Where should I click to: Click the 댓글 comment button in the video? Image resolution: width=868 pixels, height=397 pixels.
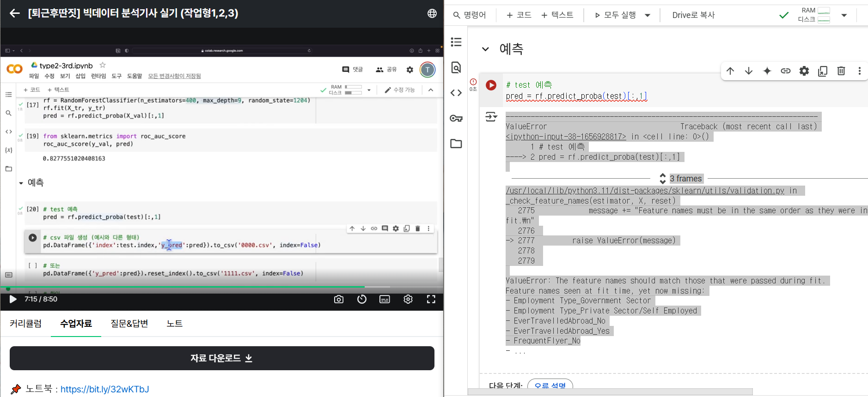pyautogui.click(x=353, y=70)
